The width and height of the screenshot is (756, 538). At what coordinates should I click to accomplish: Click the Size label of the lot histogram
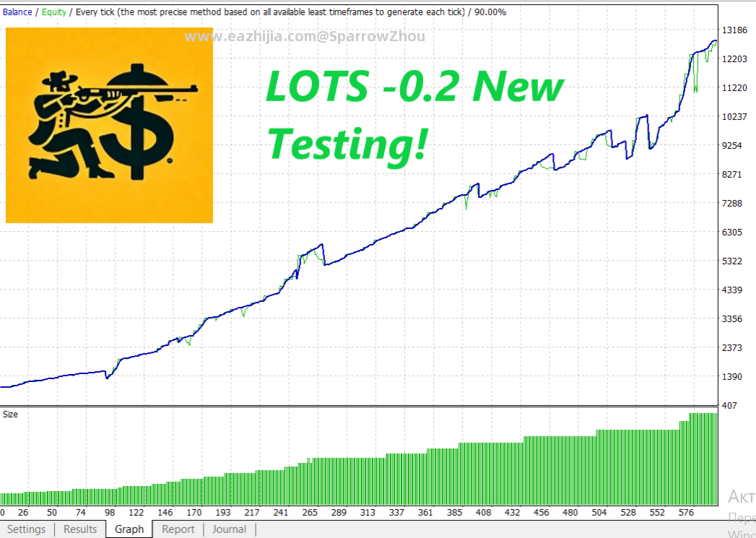(x=10, y=414)
